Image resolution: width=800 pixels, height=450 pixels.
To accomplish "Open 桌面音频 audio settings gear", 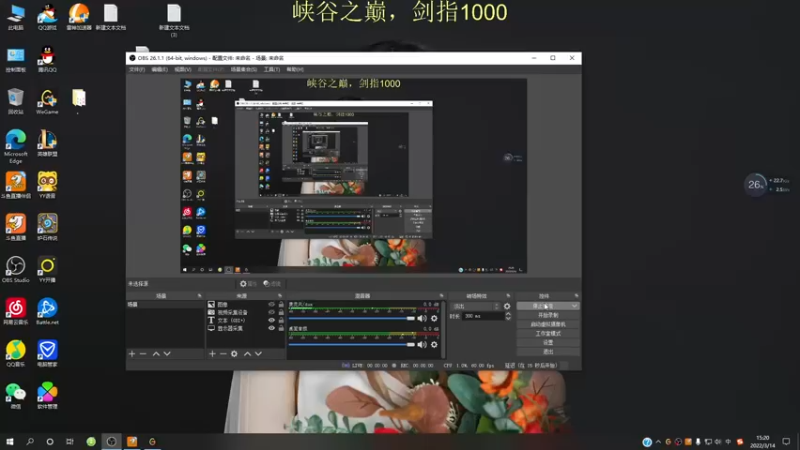I will point(434,344).
